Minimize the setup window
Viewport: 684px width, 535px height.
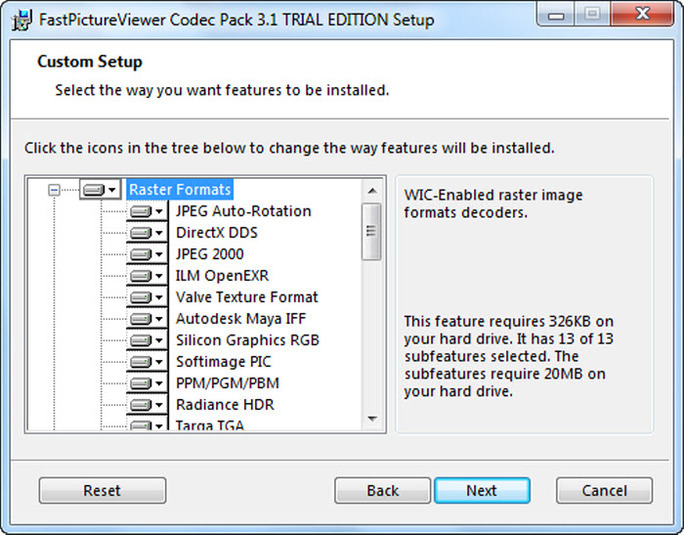point(555,14)
